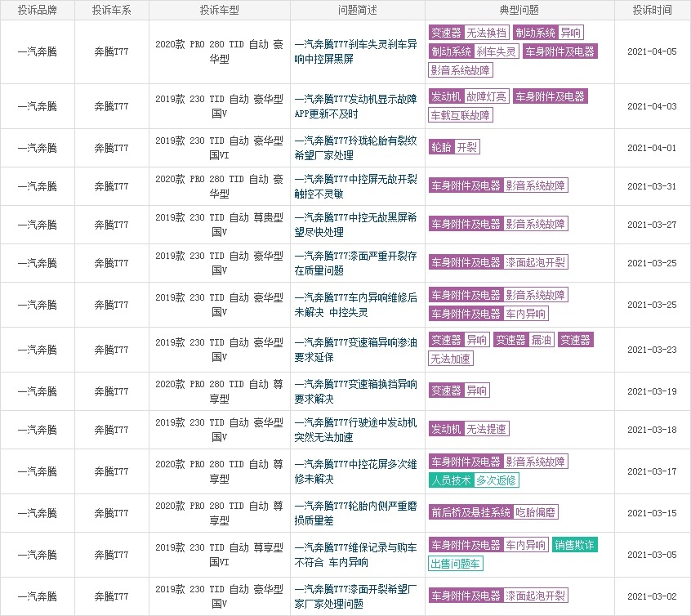
Task: Click '2019款 230 TID 自动 豪华型 国VI' model cell
Action: tap(220, 148)
